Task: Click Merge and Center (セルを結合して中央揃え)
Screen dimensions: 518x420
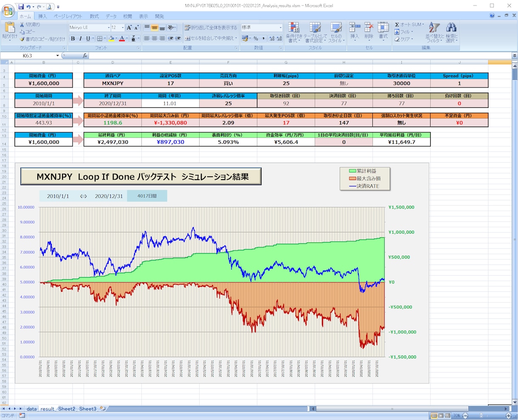Action: pos(209,38)
